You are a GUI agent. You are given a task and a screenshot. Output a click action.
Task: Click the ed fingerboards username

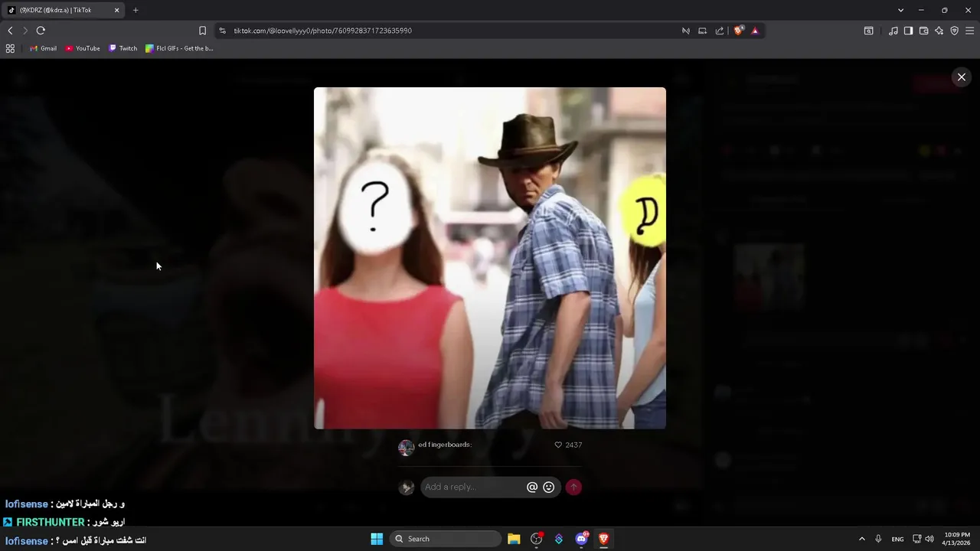point(445,445)
